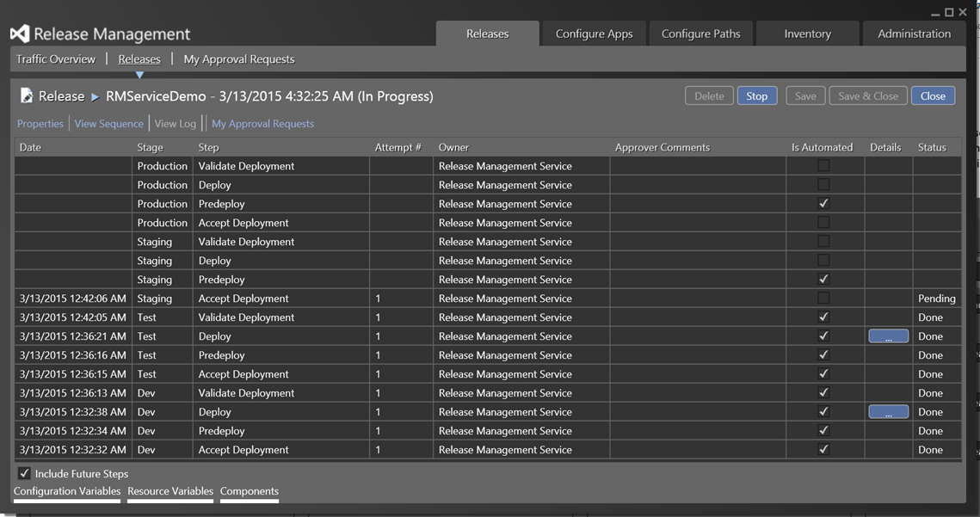Toggle Is Automated for Production Predeploy
This screenshot has width=980, height=517.
coord(823,203)
